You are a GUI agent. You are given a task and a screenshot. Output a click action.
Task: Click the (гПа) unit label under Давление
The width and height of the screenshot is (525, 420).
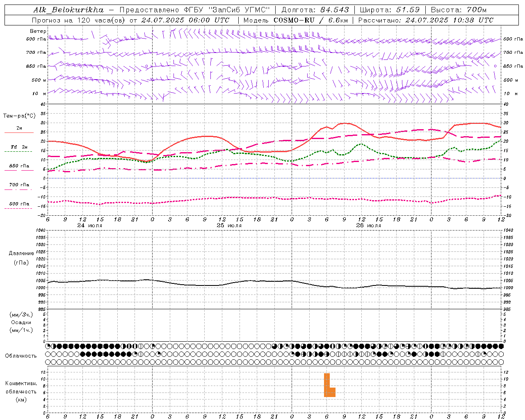click(x=21, y=262)
